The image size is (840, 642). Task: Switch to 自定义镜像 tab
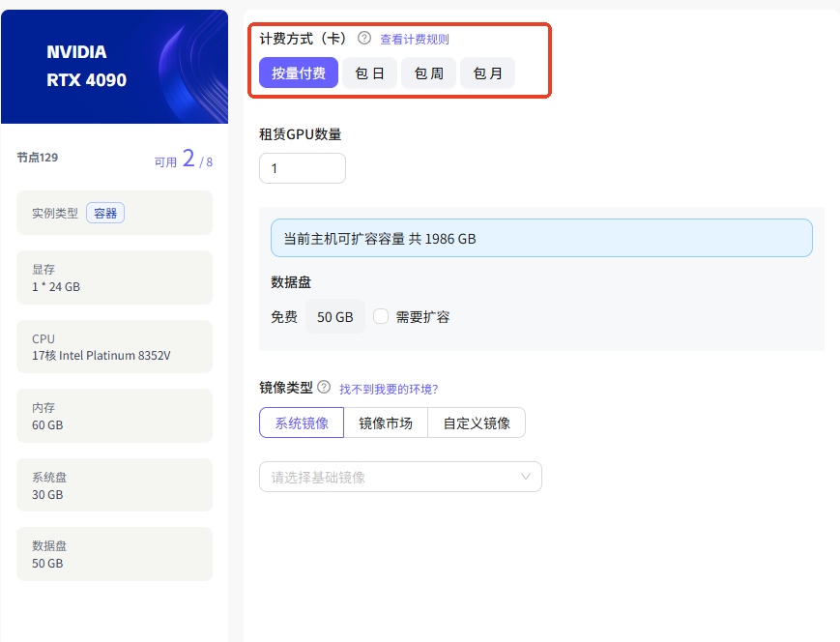pyautogui.click(x=477, y=423)
